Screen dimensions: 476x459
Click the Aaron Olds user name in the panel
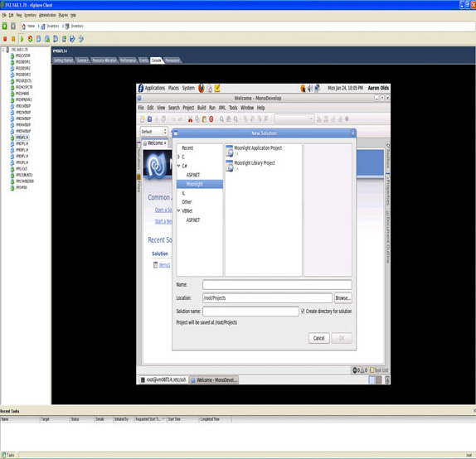click(x=378, y=88)
